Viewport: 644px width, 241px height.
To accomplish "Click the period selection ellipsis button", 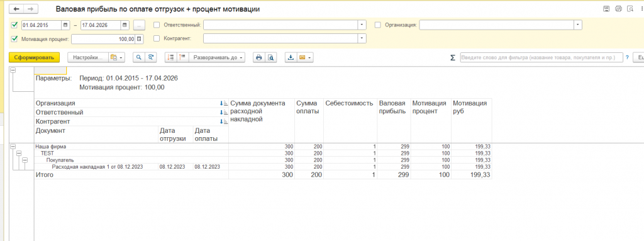I will [139, 26].
